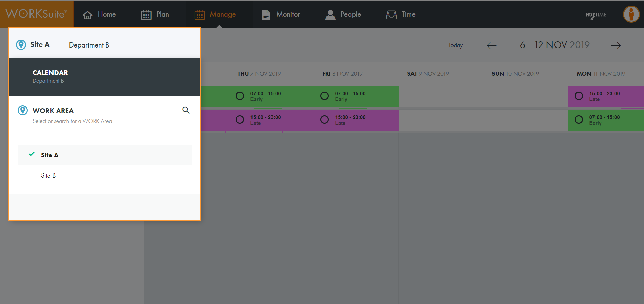Toggle circle on Thursday Early shift

(x=240, y=96)
